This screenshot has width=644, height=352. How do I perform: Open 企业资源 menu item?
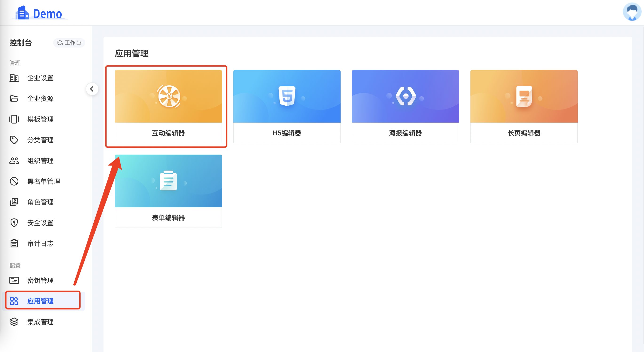click(x=44, y=99)
